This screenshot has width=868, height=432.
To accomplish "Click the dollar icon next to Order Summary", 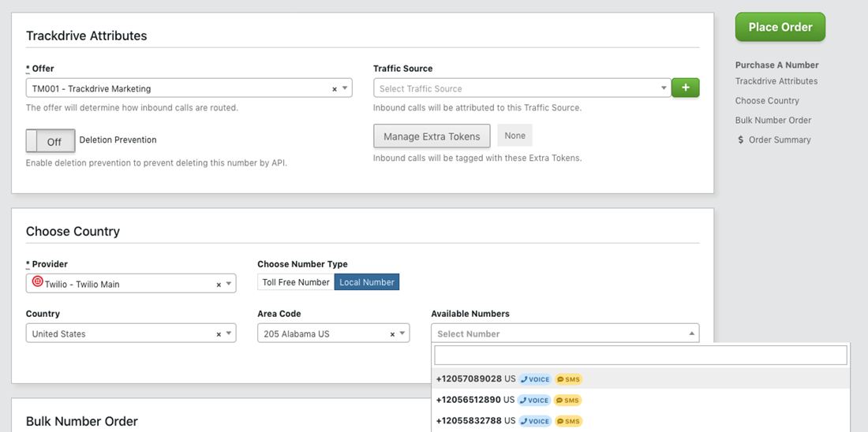I will click(741, 140).
